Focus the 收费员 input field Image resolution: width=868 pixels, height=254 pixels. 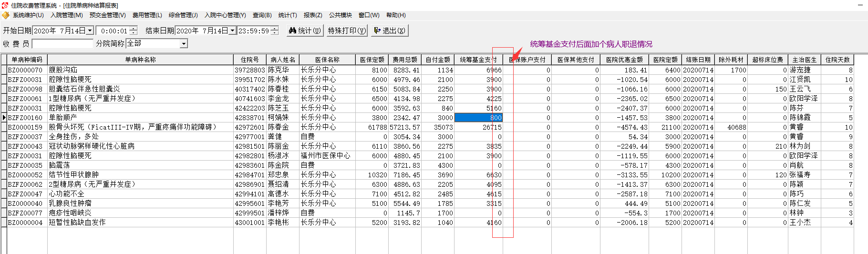[x=62, y=44]
